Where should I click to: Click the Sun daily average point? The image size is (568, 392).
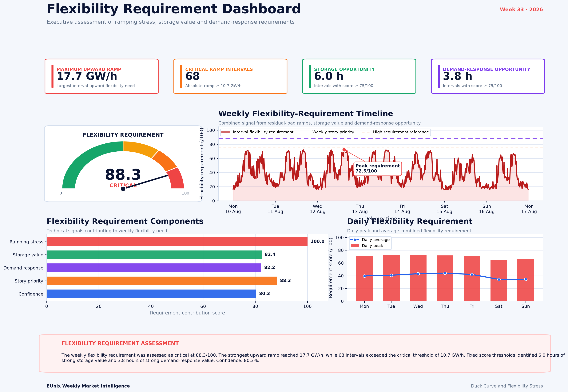coord(526,279)
